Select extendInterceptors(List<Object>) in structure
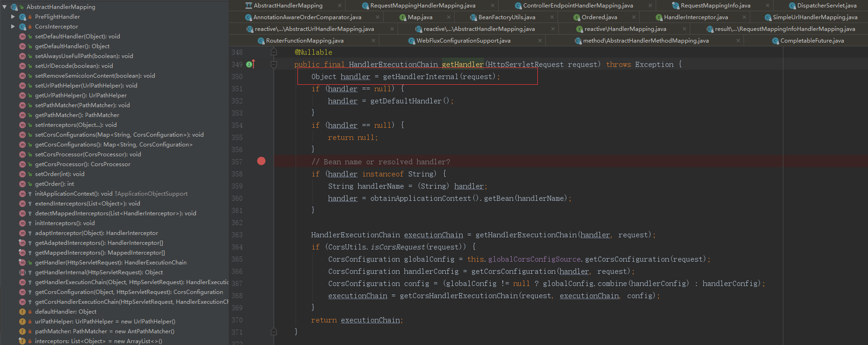 87,204
